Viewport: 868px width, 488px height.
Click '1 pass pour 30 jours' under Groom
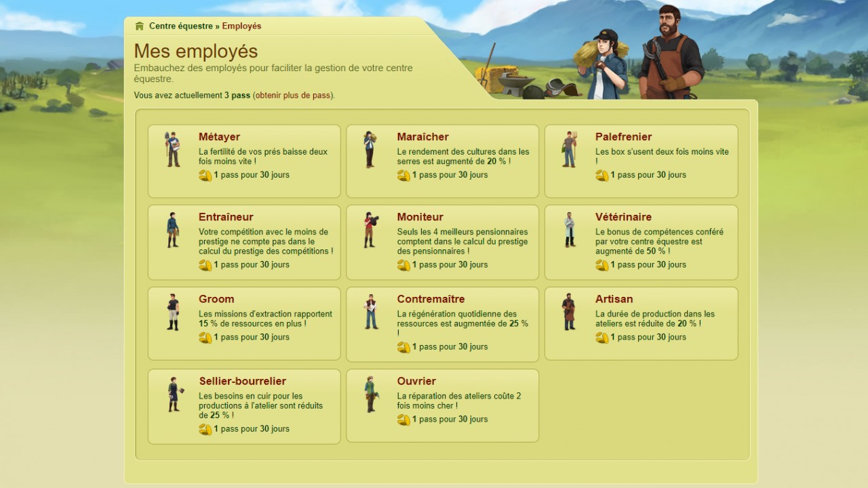pyautogui.click(x=252, y=338)
